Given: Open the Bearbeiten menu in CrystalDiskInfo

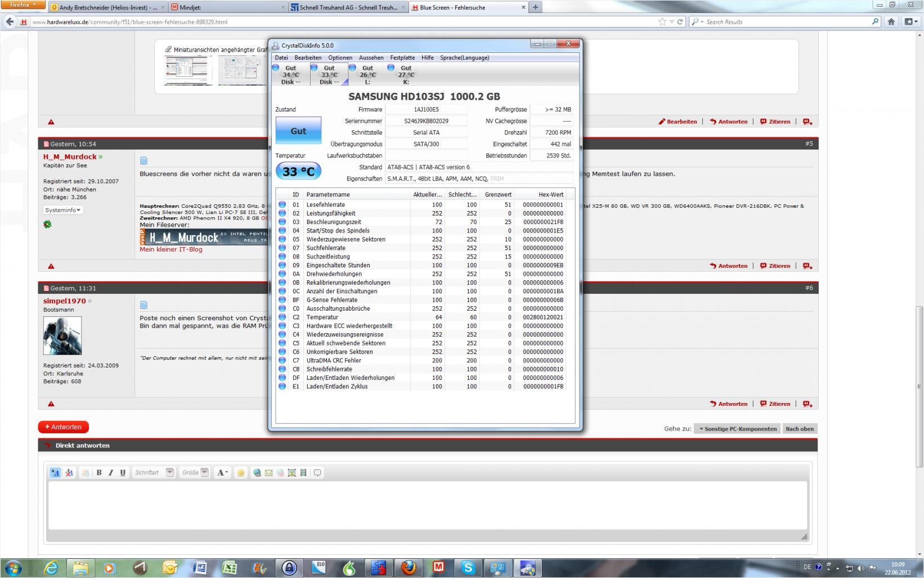Looking at the screenshot, I should click(x=308, y=57).
